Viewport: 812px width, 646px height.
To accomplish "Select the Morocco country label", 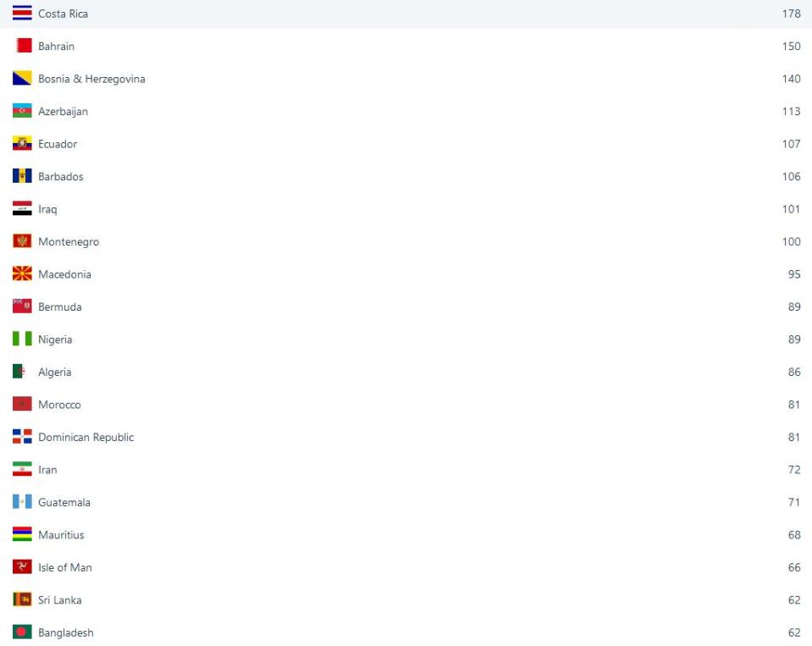I will pyautogui.click(x=59, y=405).
